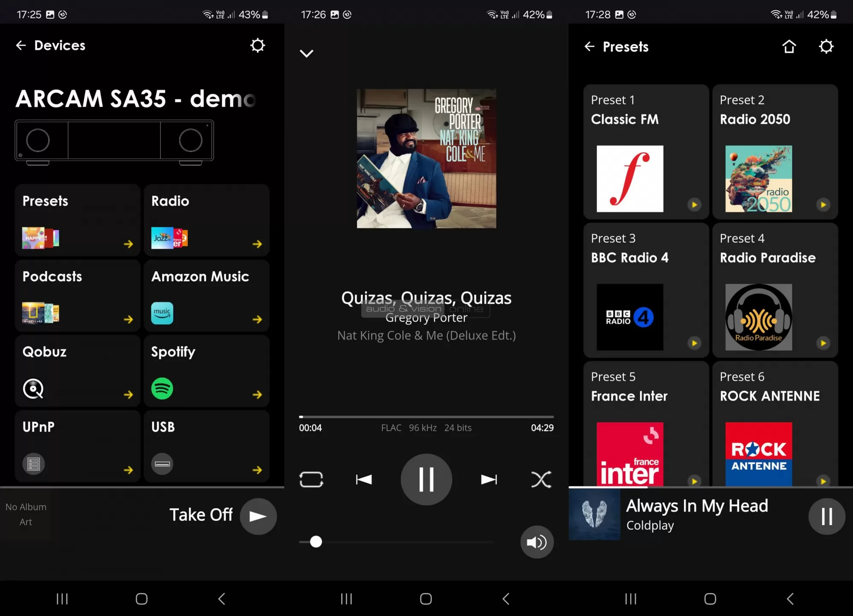Tap the Nat King Cole & Me album art

click(x=426, y=158)
